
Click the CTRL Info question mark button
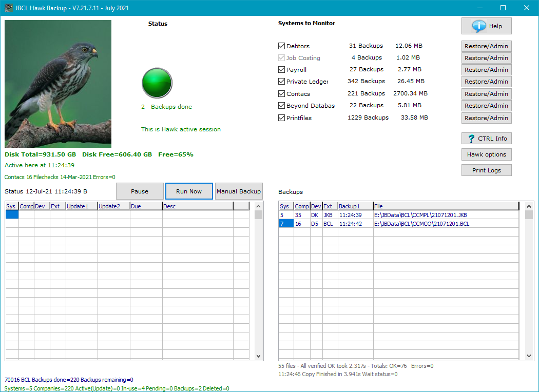tap(486, 139)
